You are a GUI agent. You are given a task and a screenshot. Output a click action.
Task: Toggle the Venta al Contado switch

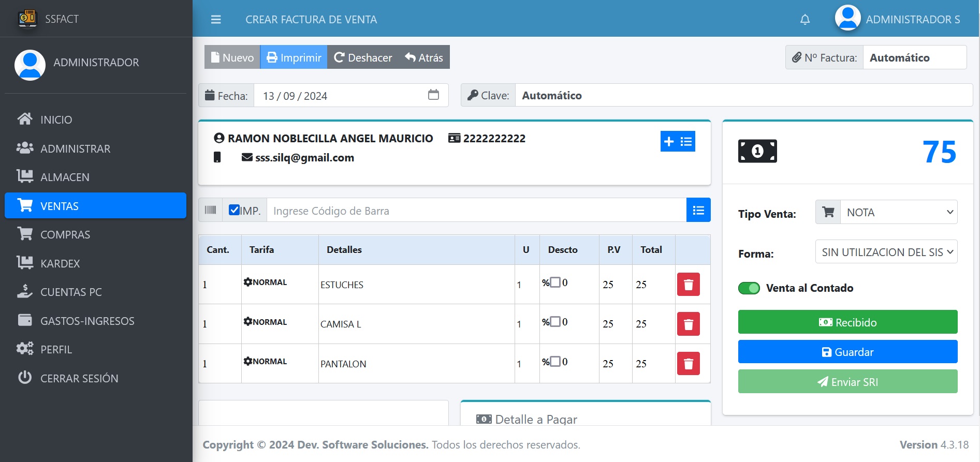tap(749, 288)
